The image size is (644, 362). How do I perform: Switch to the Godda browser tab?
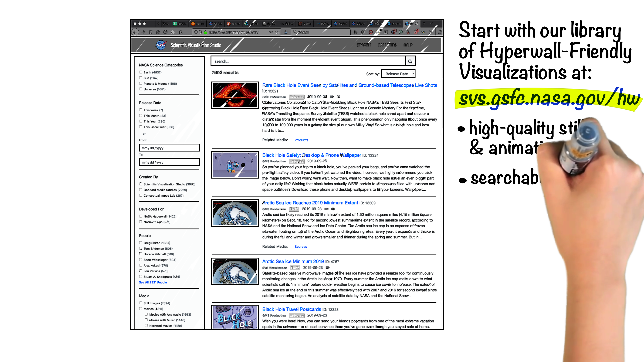pyautogui.click(x=216, y=23)
